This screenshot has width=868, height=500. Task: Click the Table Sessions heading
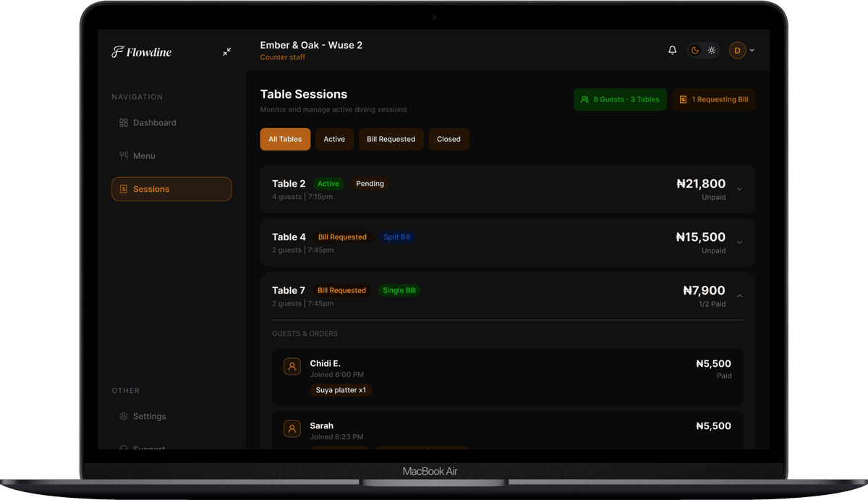[x=304, y=94]
